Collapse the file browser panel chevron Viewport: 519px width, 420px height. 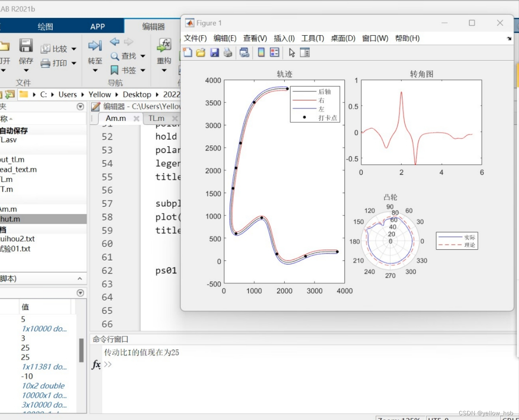pos(80,106)
